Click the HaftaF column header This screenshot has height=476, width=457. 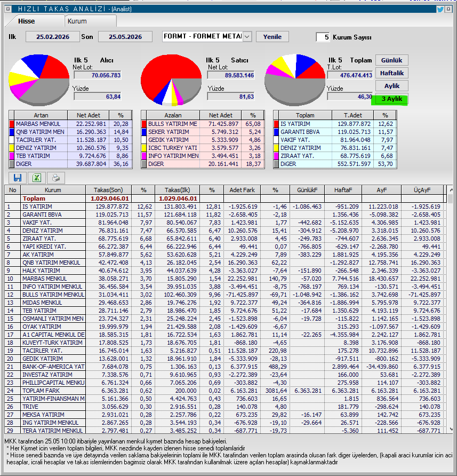coord(343,190)
